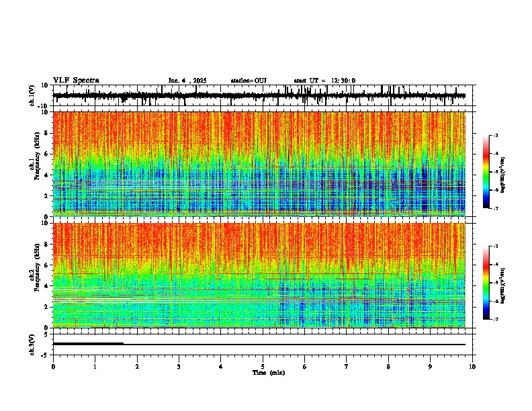The width and height of the screenshot is (532, 411).
Task: Click the 2 kHz tick on ch.2 frequency axis
Action: 47,307
